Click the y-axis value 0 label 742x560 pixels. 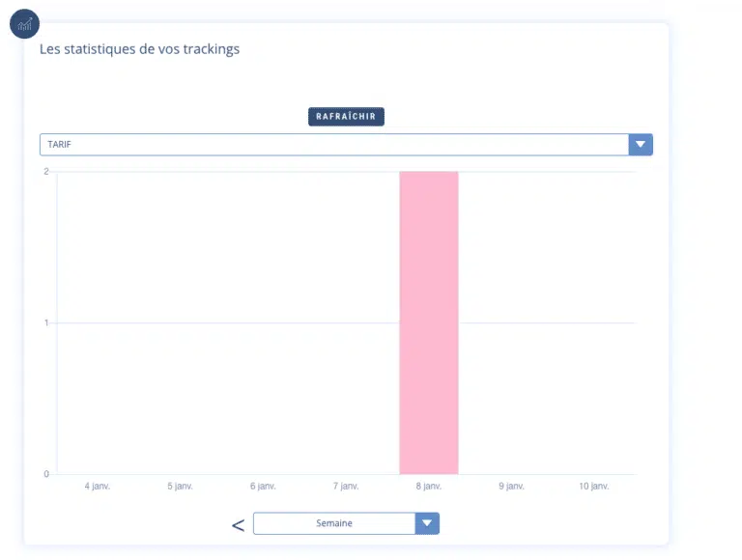(x=46, y=474)
